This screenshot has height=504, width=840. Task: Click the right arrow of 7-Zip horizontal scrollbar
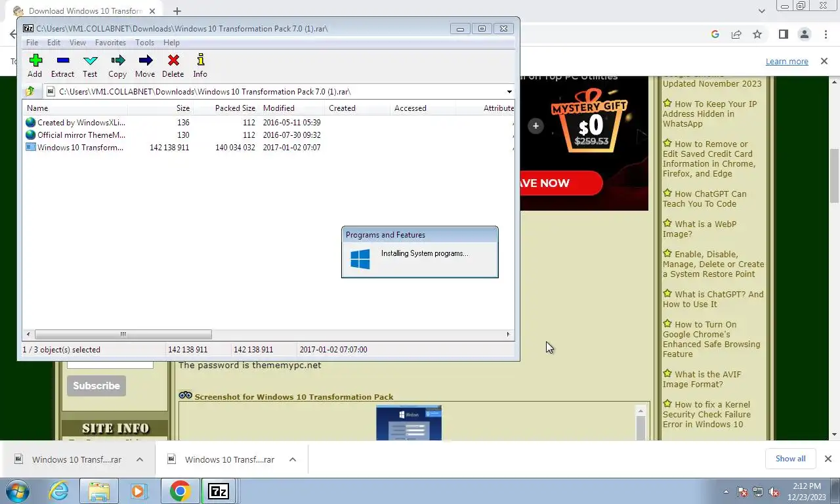point(508,335)
